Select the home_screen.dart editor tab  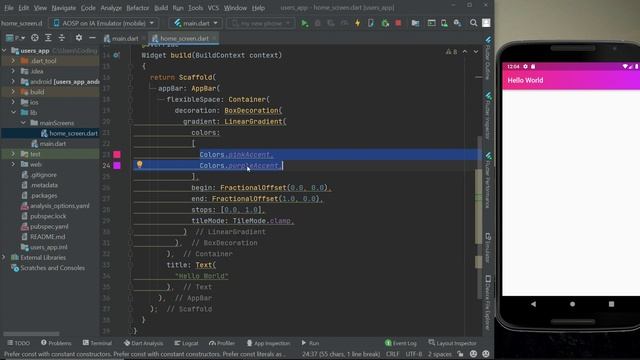184,38
